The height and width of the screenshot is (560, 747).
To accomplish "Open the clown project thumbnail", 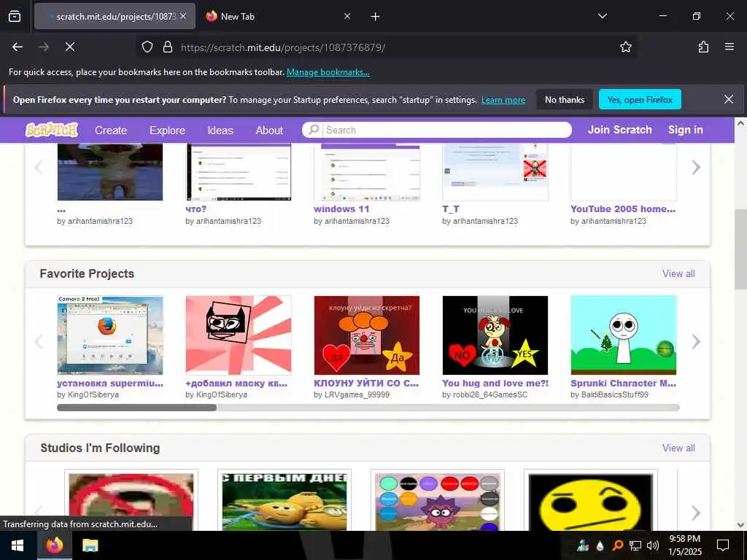I will pos(367,335).
